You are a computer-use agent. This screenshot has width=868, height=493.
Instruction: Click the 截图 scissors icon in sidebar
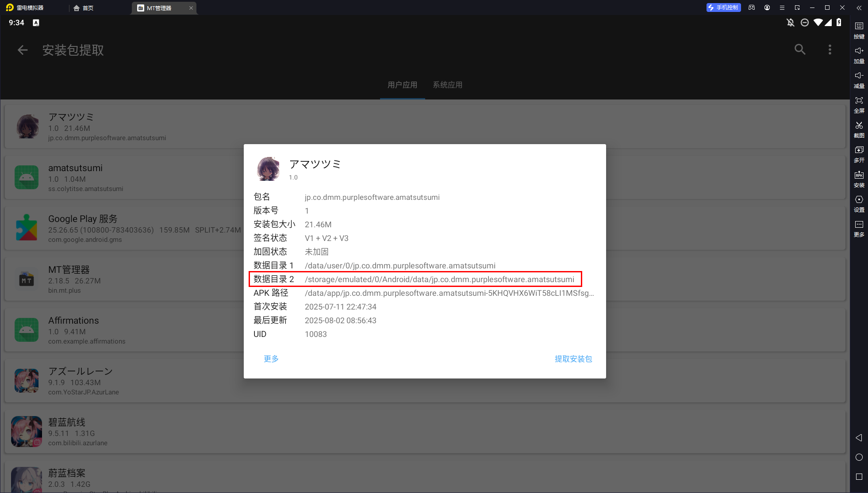point(859,126)
